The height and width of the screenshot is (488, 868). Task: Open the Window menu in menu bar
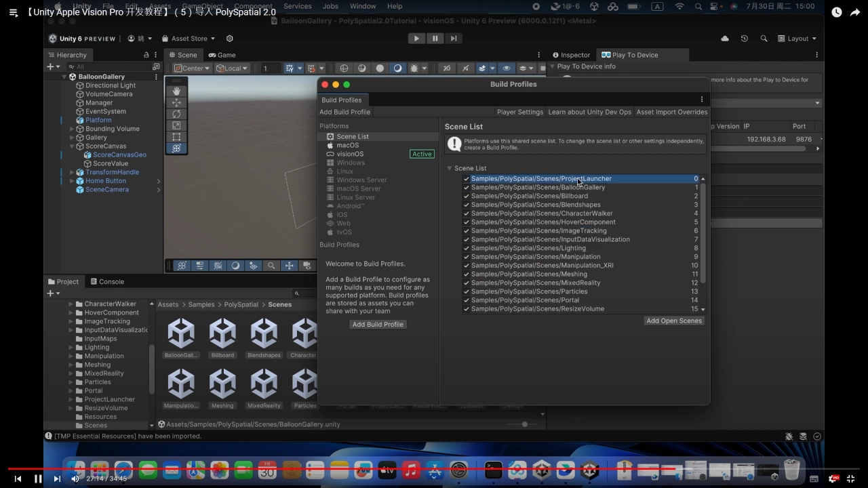(x=363, y=6)
